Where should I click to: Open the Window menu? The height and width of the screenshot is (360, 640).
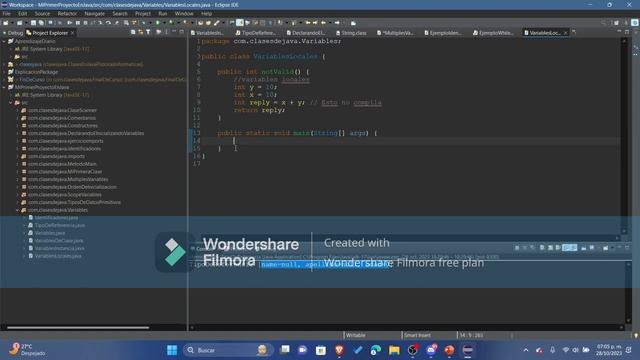pyautogui.click(x=184, y=13)
